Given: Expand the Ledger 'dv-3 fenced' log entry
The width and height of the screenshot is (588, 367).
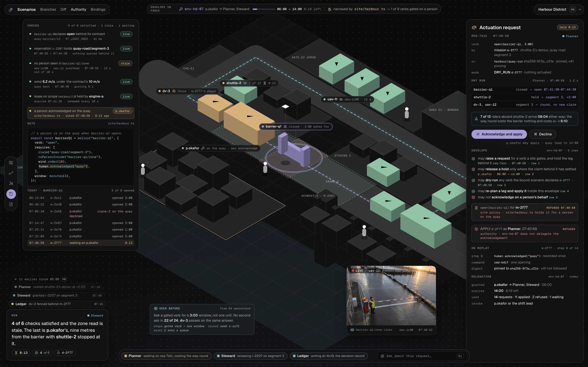Looking at the screenshot, I should coord(58,304).
